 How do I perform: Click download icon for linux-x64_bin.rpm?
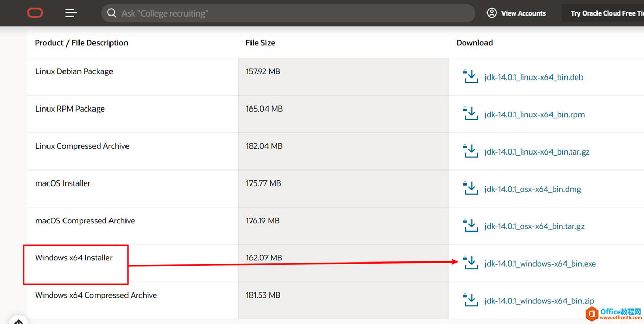click(470, 114)
